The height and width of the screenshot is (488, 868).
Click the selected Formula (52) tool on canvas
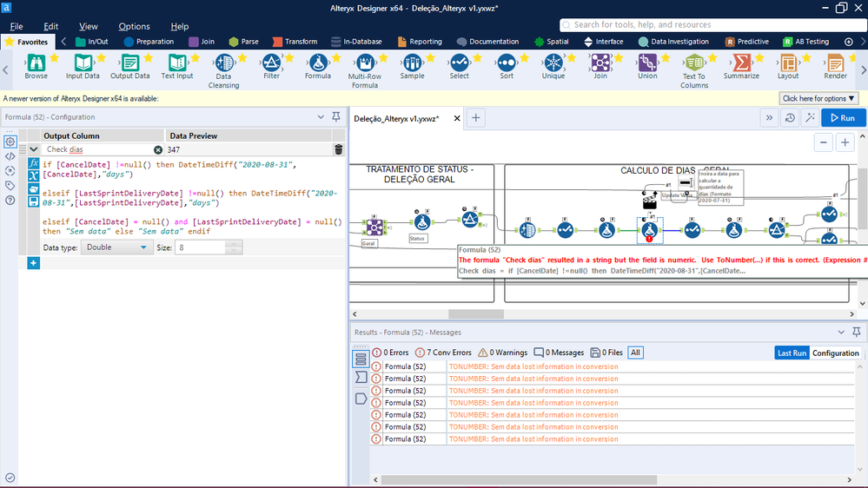648,229
